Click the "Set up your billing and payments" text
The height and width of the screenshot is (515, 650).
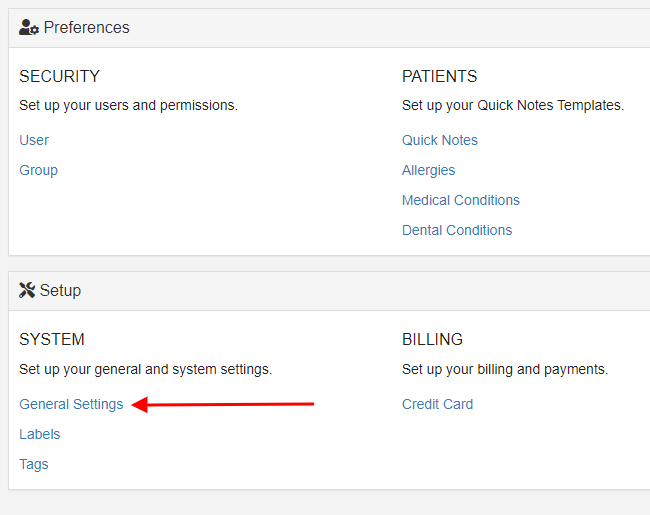505,369
